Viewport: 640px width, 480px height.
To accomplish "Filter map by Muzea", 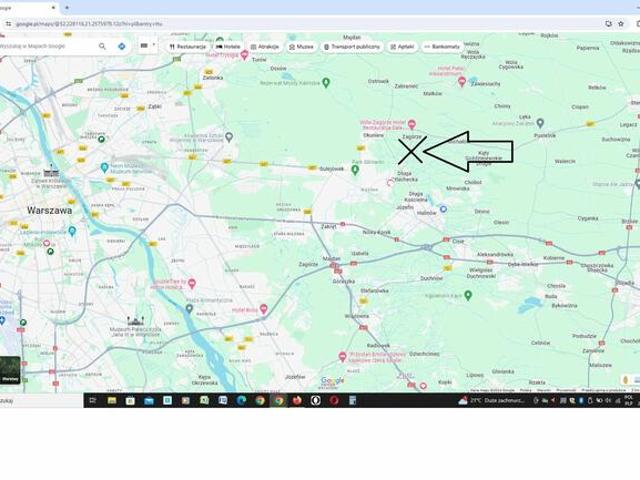I will point(301,47).
